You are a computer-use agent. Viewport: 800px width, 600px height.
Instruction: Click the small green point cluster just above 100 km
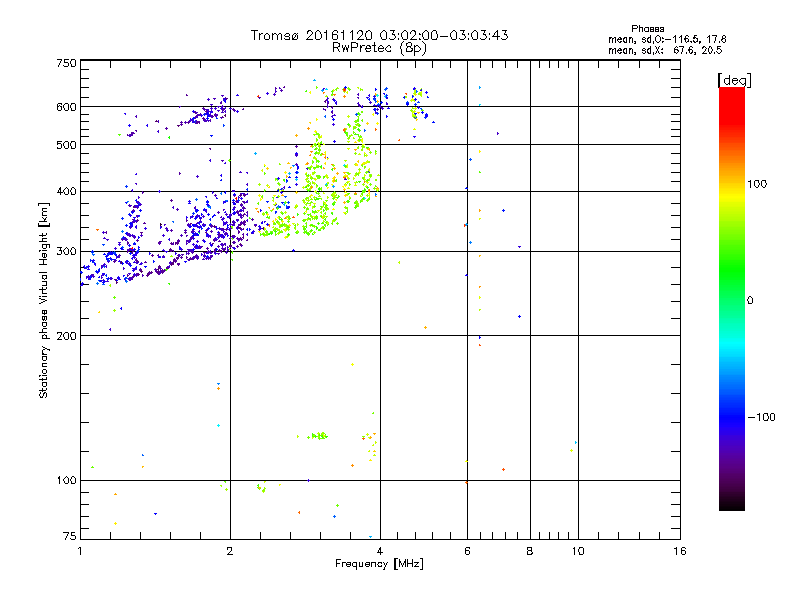click(x=318, y=436)
